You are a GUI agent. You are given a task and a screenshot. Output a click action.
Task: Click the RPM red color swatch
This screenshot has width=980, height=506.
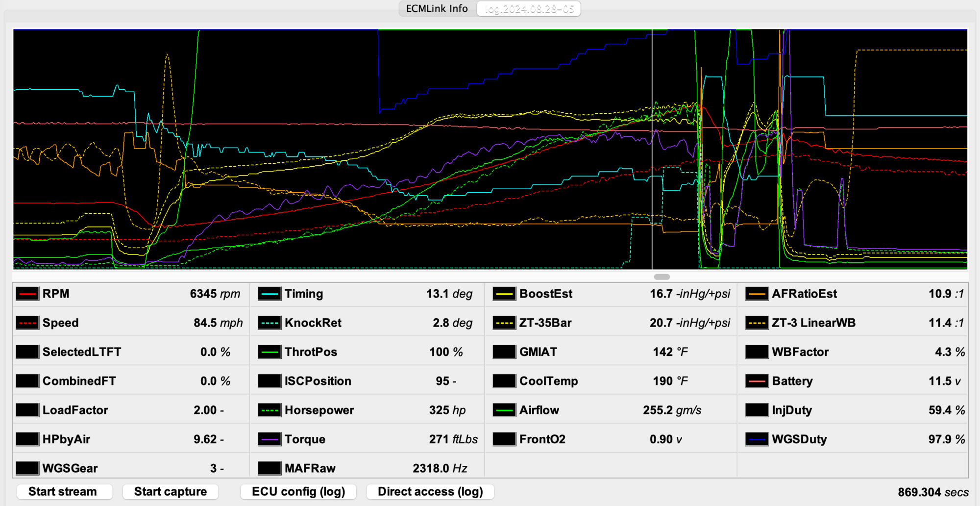pyautogui.click(x=27, y=294)
